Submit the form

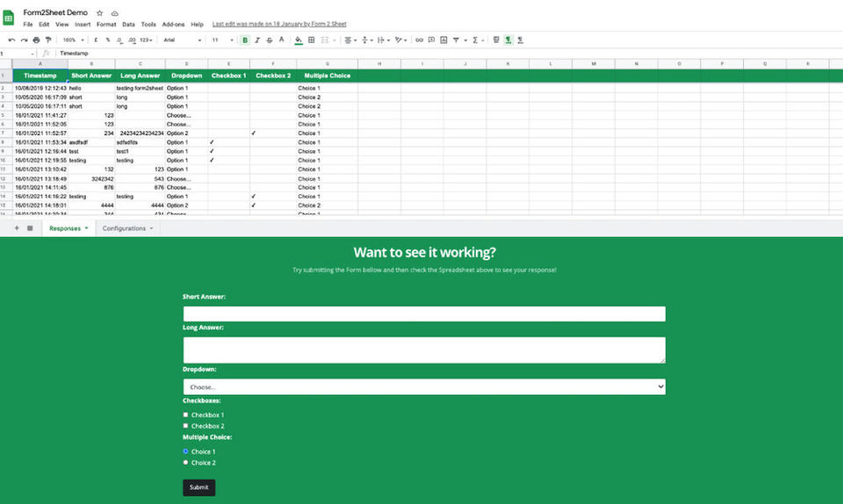click(x=199, y=487)
